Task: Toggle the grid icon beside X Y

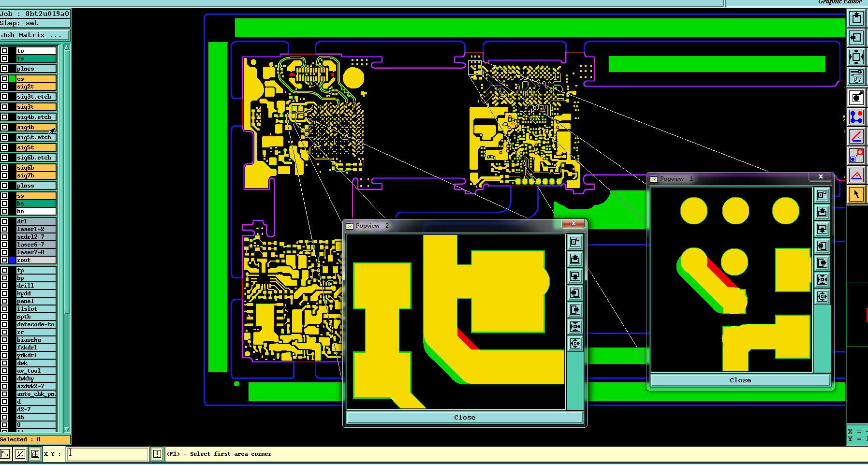Action: coord(35,454)
